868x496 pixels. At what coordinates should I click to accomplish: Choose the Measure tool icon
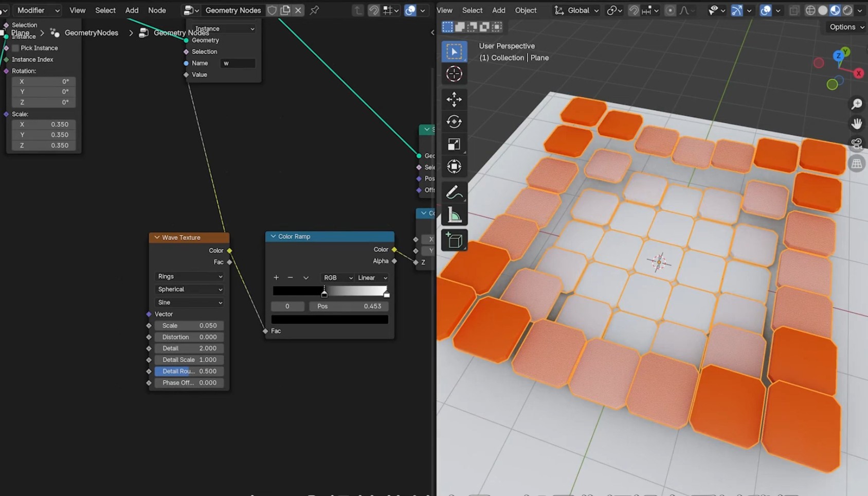click(x=454, y=215)
